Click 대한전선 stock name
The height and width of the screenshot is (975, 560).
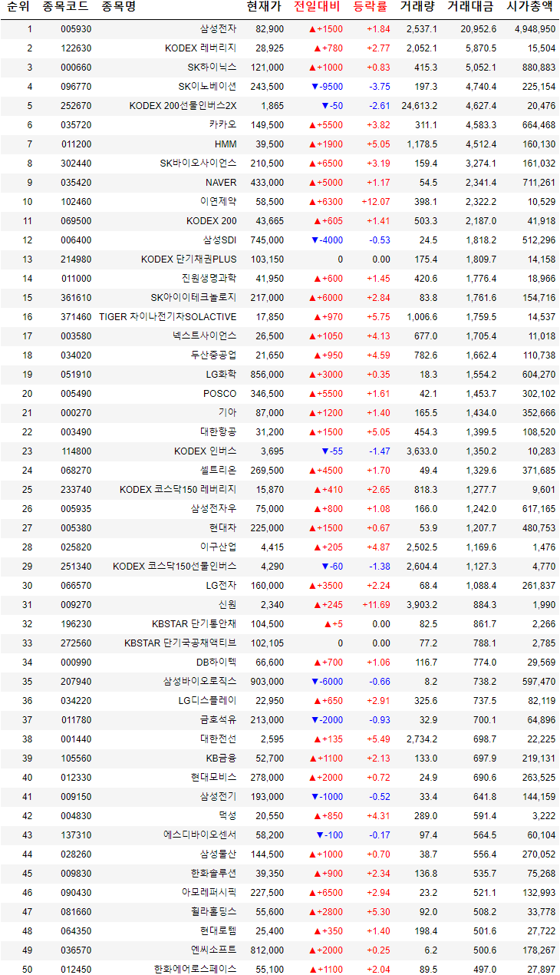tap(218, 739)
